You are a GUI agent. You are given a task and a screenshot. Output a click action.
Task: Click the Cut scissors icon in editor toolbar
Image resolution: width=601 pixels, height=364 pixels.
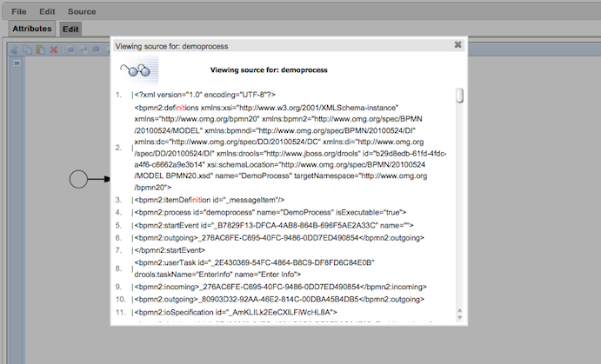coord(15,50)
